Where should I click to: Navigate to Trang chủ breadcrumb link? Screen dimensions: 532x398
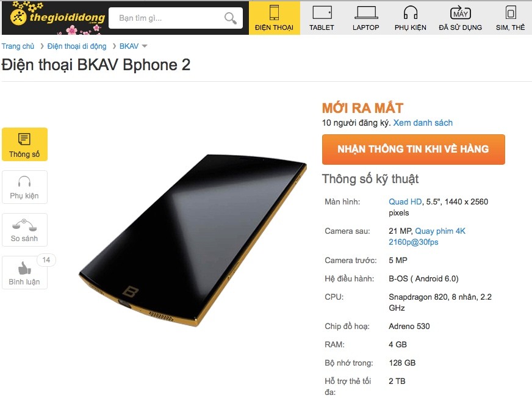click(x=18, y=46)
